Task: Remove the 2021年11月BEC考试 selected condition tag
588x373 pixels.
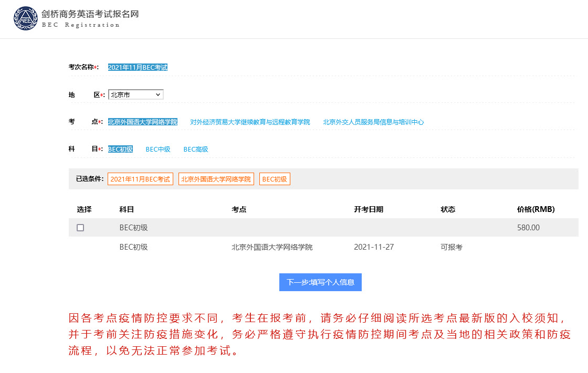Action: 140,178
